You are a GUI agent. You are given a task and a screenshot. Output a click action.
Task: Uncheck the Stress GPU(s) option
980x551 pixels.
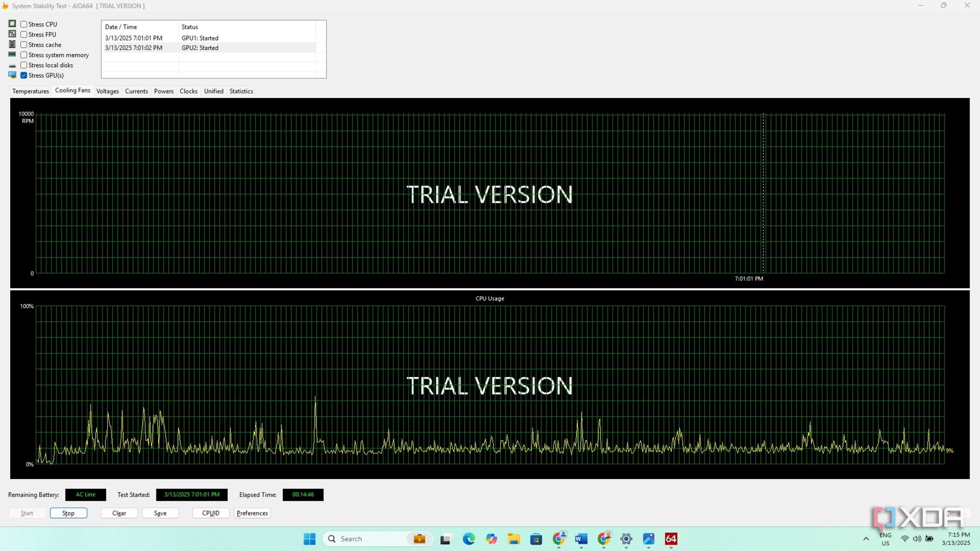click(24, 75)
